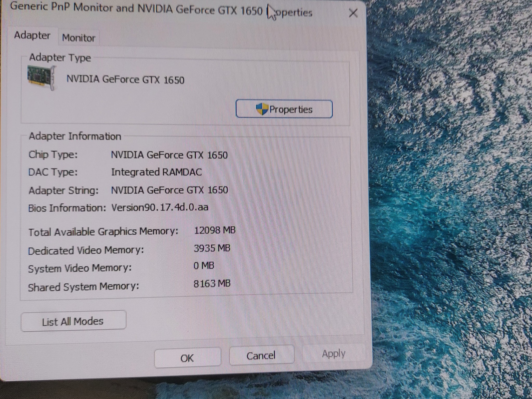Viewport: 532px width, 399px height.
Task: Select the Adapter tab
Action: click(32, 35)
